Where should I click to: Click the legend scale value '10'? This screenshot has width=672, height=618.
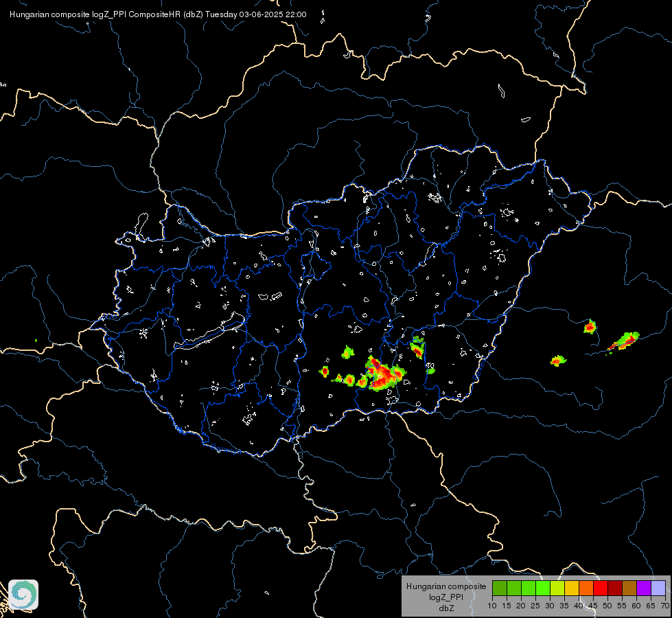click(x=492, y=606)
